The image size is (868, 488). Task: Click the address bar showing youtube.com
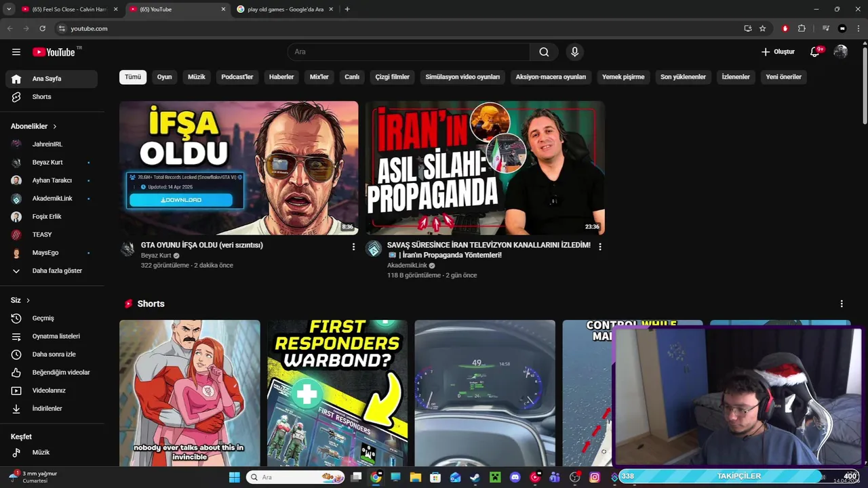point(400,28)
